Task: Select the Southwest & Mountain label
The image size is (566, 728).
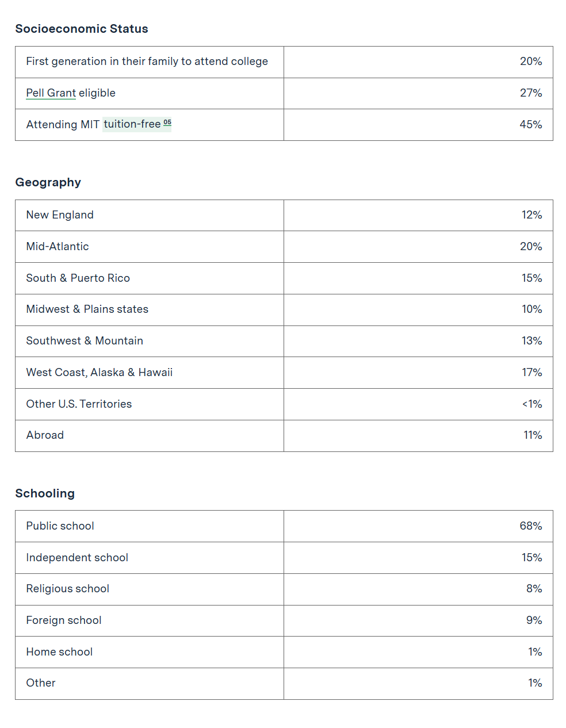Action: tap(85, 341)
